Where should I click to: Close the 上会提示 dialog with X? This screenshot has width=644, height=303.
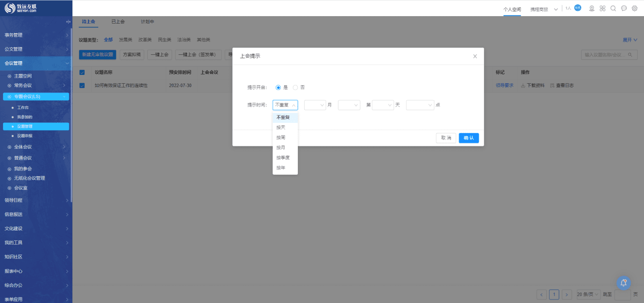point(475,56)
